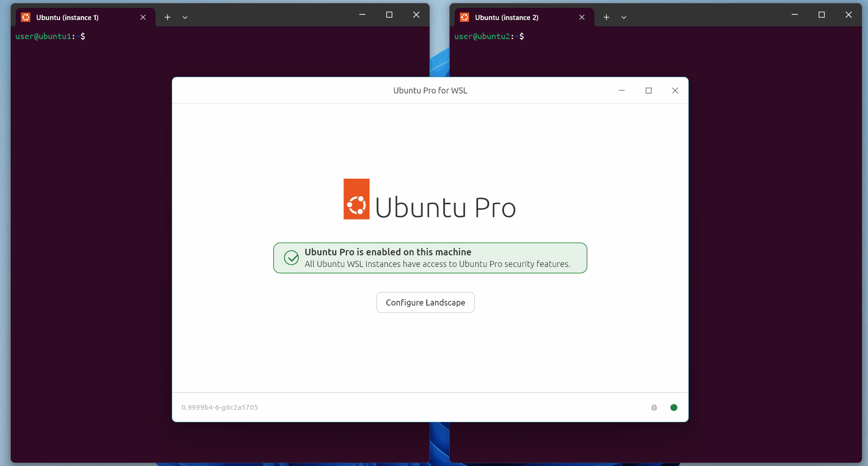This screenshot has height=466, width=868.
Task: Click Ubuntu icon on instance 2 tab
Action: [x=464, y=17]
